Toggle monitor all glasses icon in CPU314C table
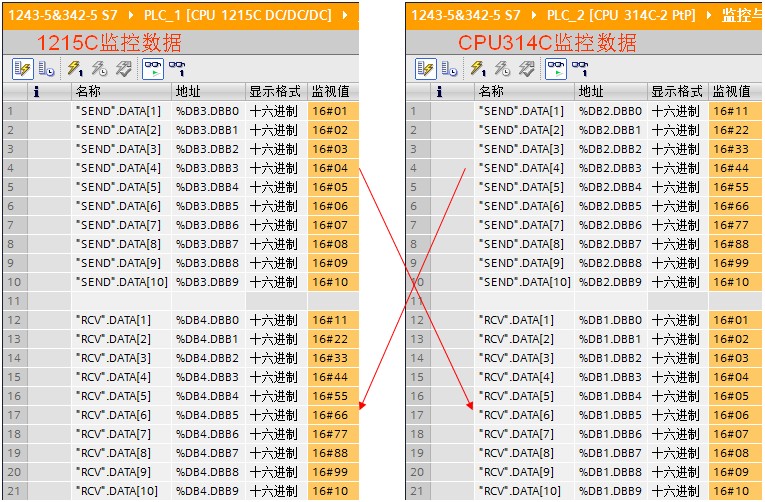 point(556,69)
